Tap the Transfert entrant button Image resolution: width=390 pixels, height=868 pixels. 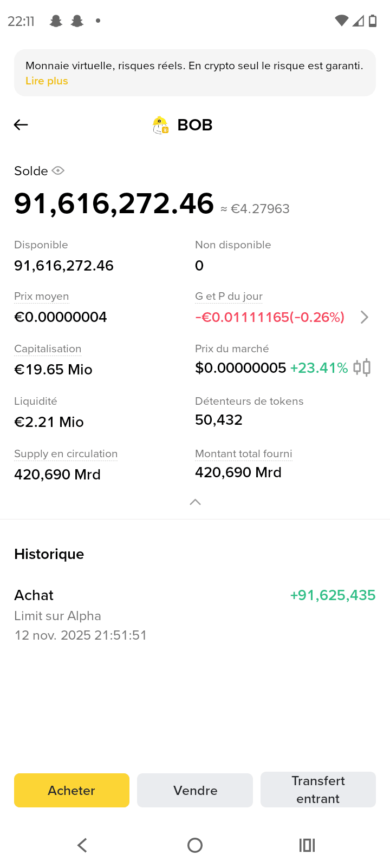(x=318, y=790)
